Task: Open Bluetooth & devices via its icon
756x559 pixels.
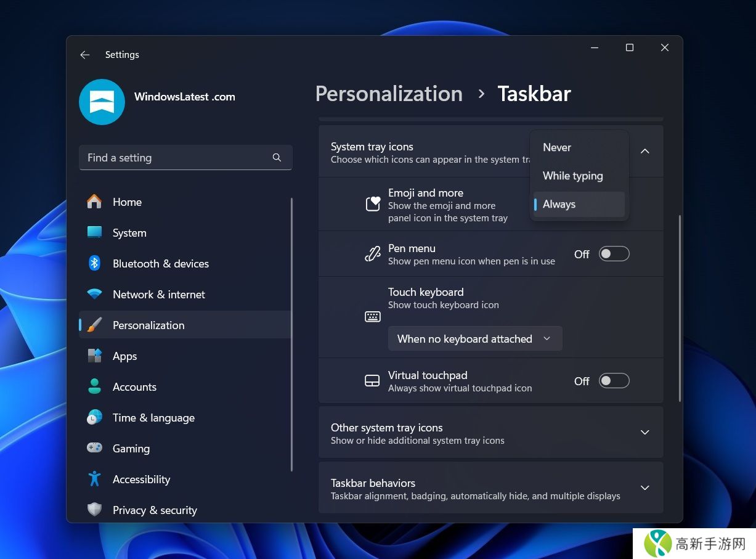Action: 94,264
